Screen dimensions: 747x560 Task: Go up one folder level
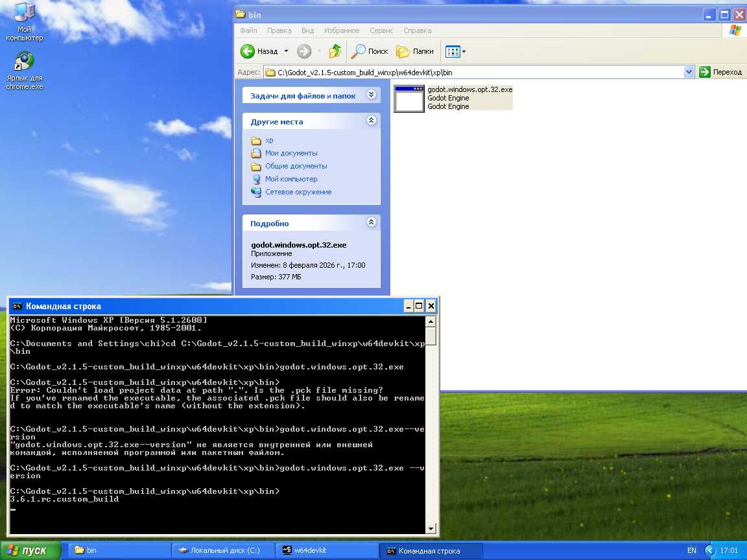335,51
